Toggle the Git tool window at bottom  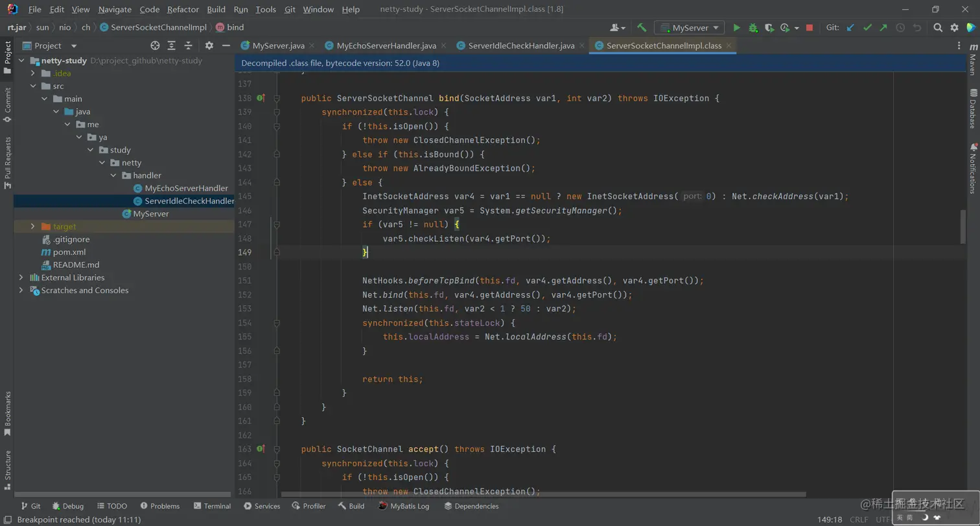click(30, 506)
